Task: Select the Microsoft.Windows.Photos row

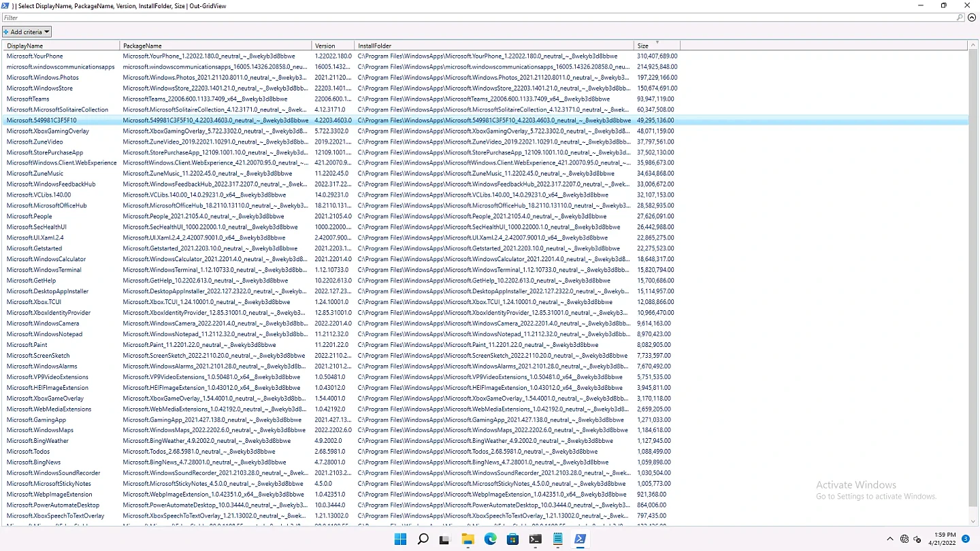Action: click(485, 78)
